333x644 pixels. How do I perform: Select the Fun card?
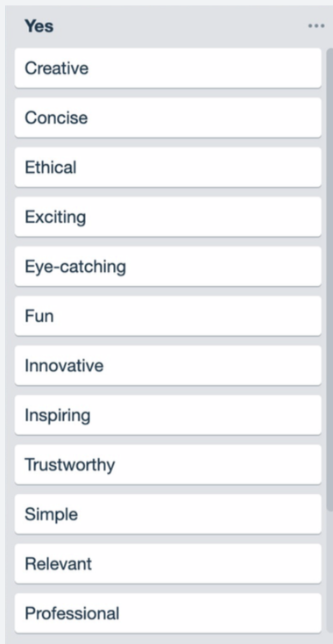[x=167, y=316]
